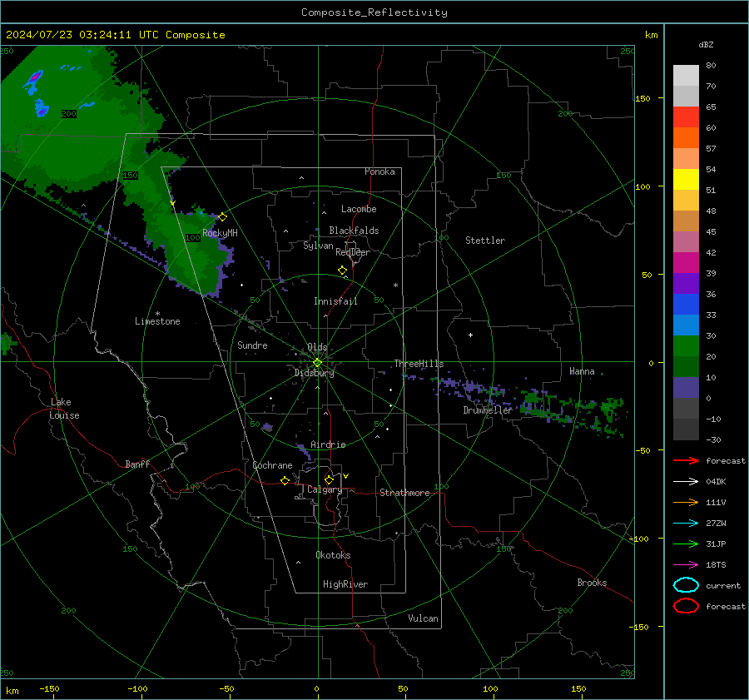Click the dBZ legend heading
The width and height of the screenshot is (749, 700).
pyautogui.click(x=706, y=44)
